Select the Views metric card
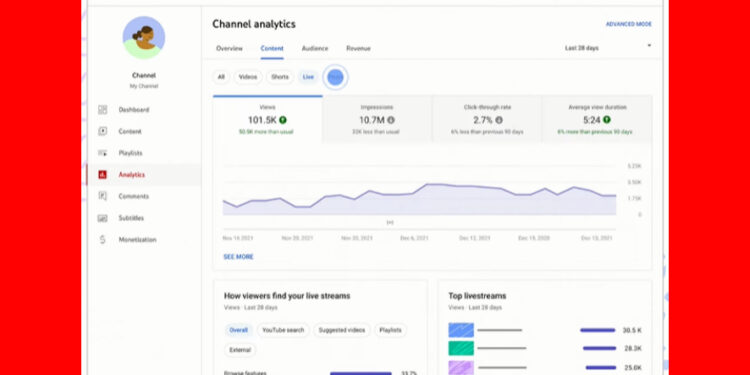This screenshot has height=375, width=750. coord(267,119)
